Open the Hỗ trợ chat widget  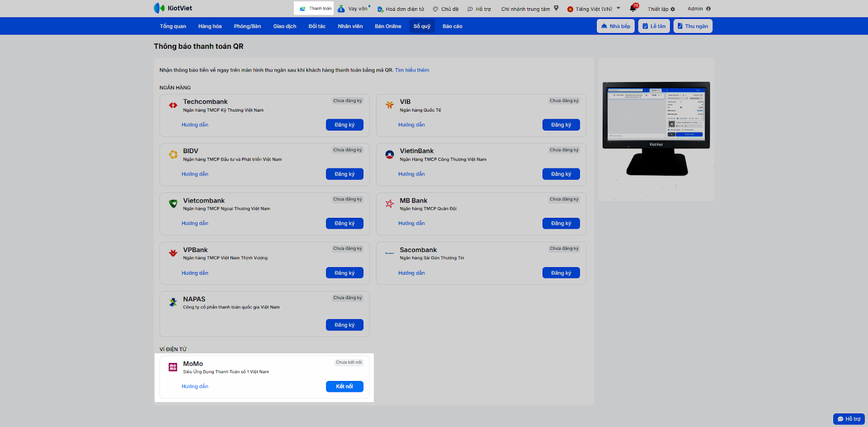click(849, 419)
